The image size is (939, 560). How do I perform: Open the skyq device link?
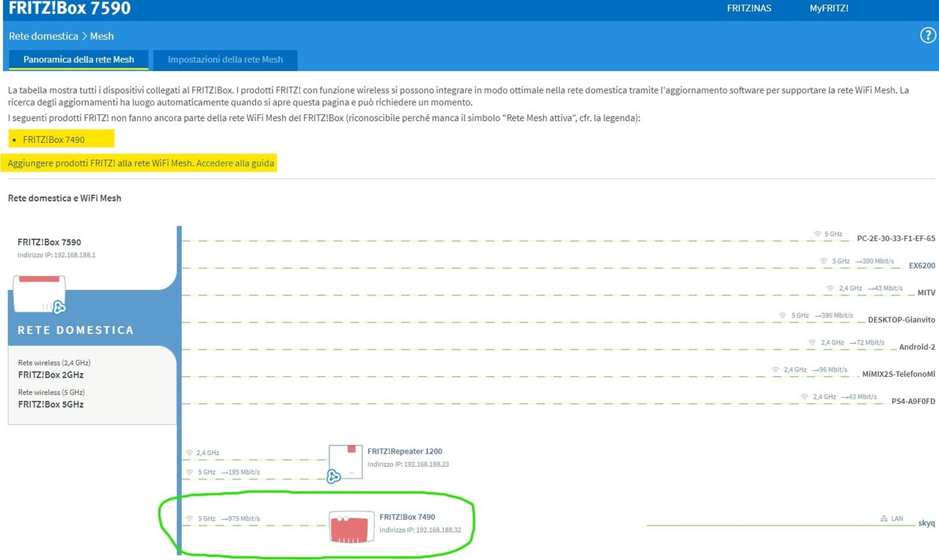927,523
